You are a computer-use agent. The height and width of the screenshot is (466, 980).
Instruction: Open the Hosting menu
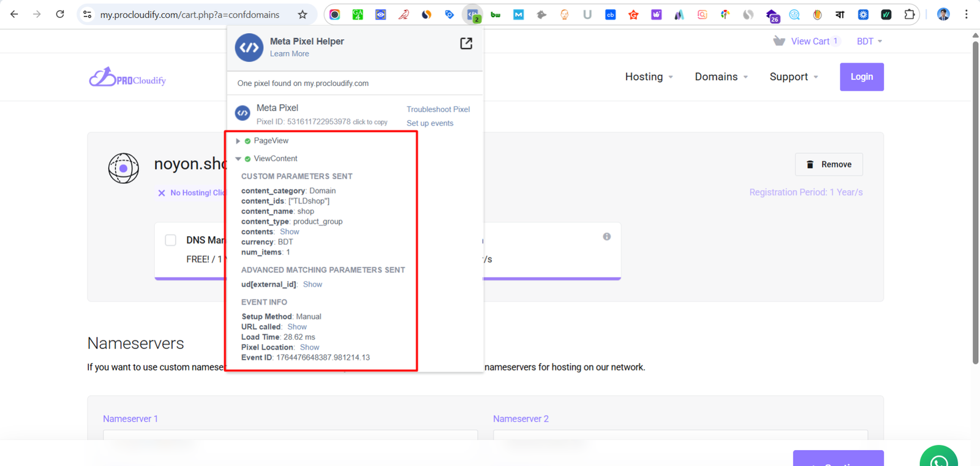(x=649, y=77)
